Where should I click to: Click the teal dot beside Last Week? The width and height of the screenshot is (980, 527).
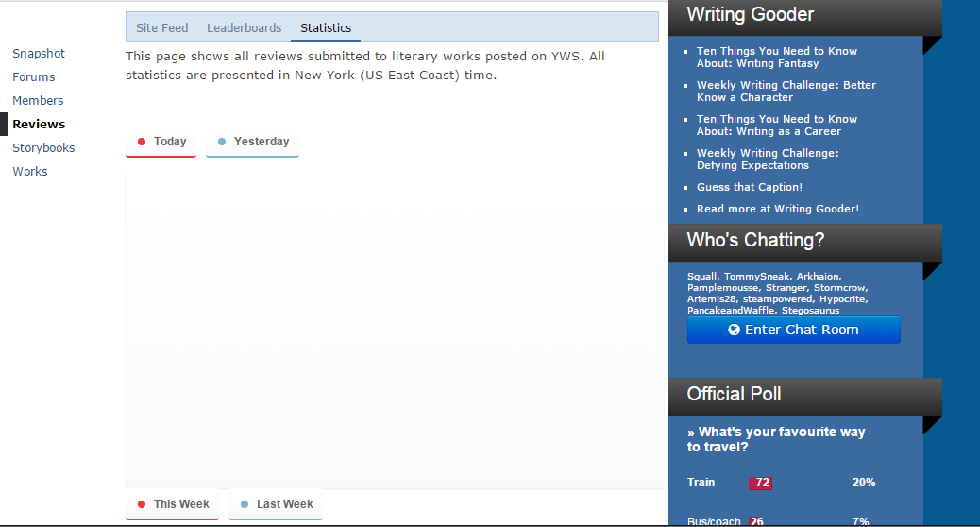245,504
